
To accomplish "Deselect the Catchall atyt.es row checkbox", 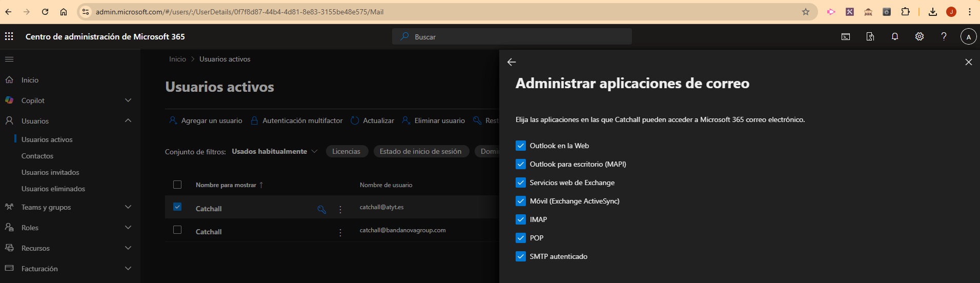I will pos(177,207).
